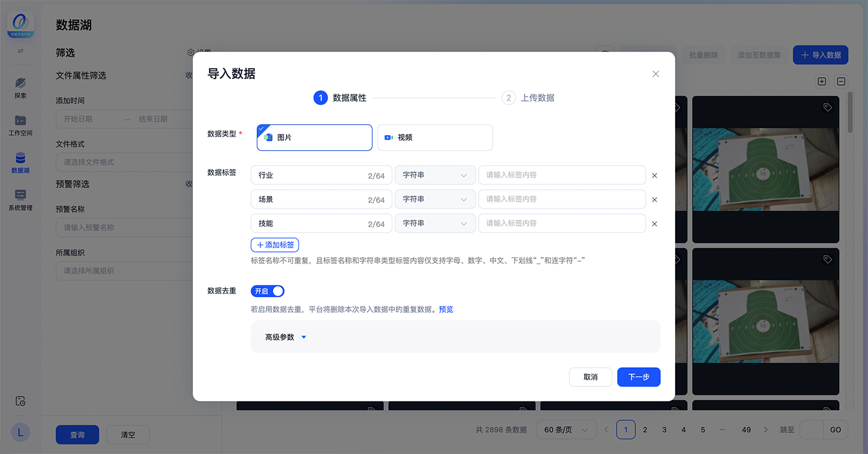Go to page 2 in the pagination
This screenshot has width=868, height=454.
(645, 430)
